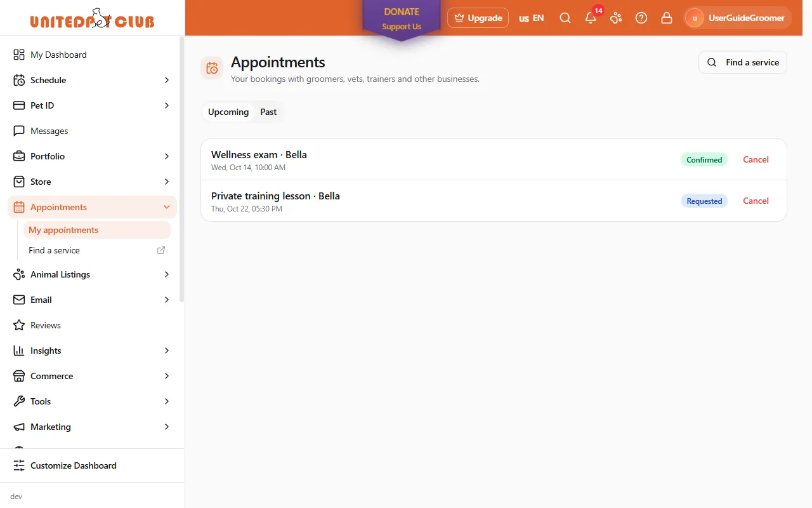The height and width of the screenshot is (508, 812).
Task: Click the Confirmed status badge
Action: [x=704, y=159]
